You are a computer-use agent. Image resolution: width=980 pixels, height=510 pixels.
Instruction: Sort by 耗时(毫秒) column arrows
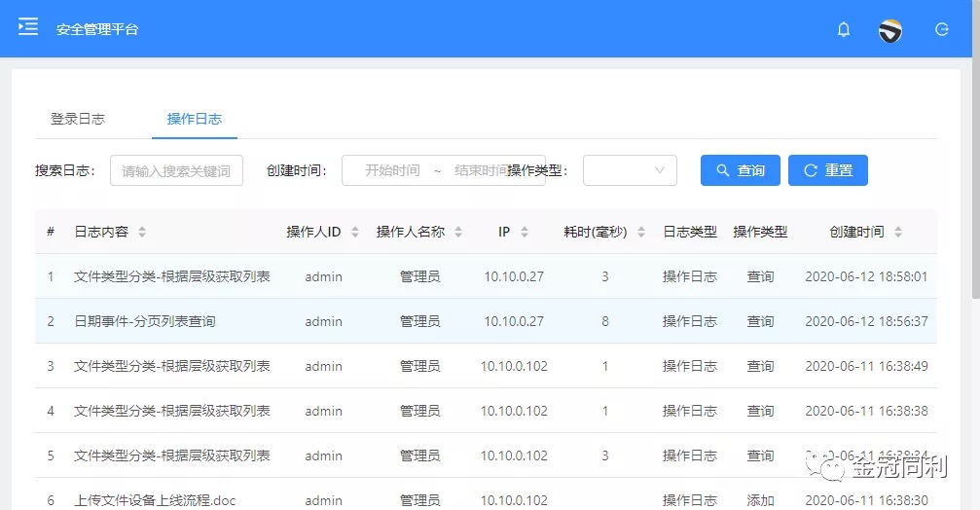pos(640,233)
